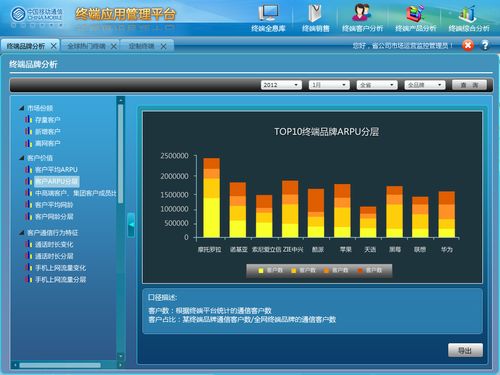Viewport: 500px width, 375px height.
Task: Open 终端综合分析 bar chart icon
Action: point(468,13)
